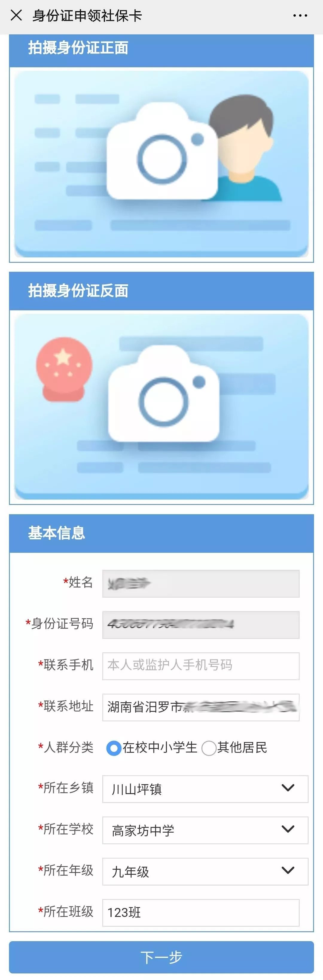
Task: Close the page with the X icon
Action: [16, 16]
